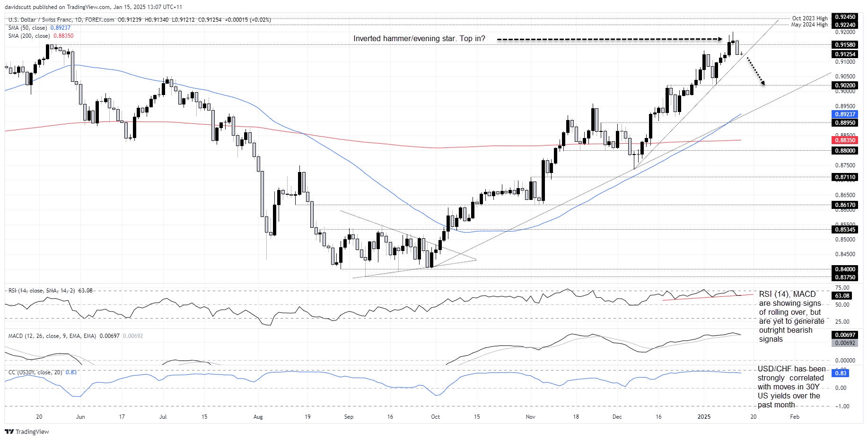Click the published on TradingView.com header text
Screen dimensions: 868x440
point(94,7)
